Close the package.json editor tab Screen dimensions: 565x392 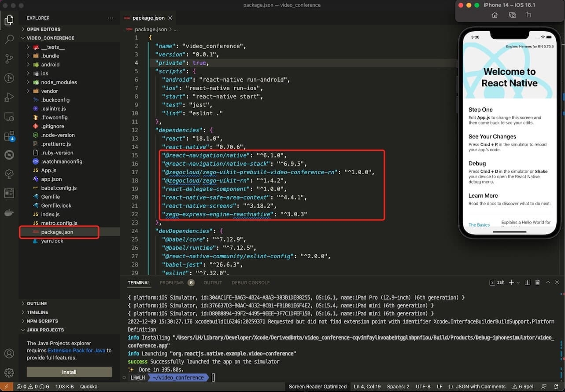click(x=170, y=18)
